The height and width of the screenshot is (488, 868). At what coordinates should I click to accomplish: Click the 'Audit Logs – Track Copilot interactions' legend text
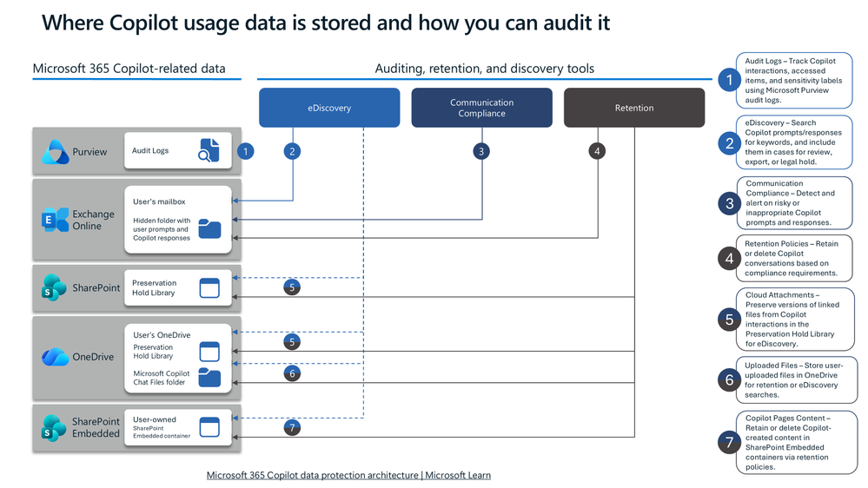(793, 81)
